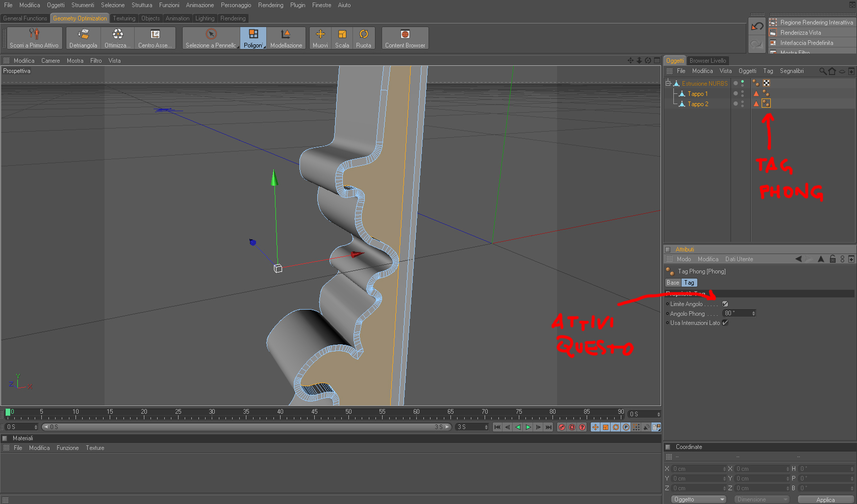Click the play forward button in timeline
The height and width of the screenshot is (504, 857).
tap(528, 427)
